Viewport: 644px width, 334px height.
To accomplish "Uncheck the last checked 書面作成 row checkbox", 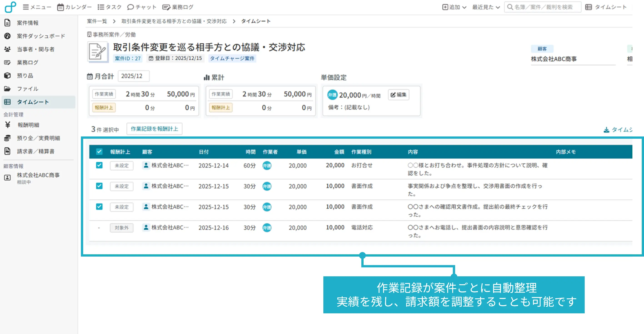I will (x=99, y=207).
